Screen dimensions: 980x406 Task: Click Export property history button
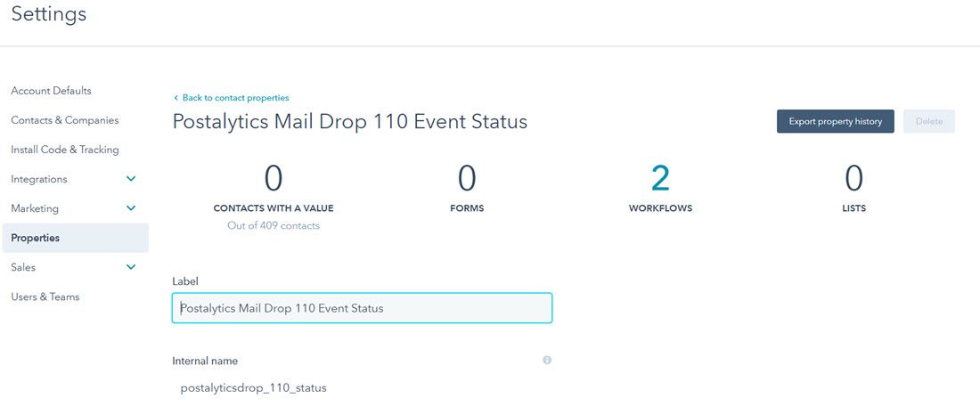pyautogui.click(x=836, y=121)
